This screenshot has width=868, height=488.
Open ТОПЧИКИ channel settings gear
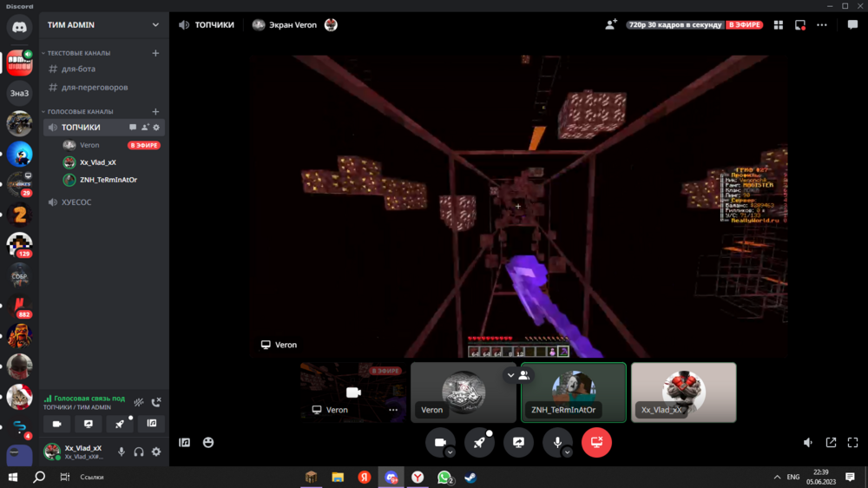coord(156,128)
